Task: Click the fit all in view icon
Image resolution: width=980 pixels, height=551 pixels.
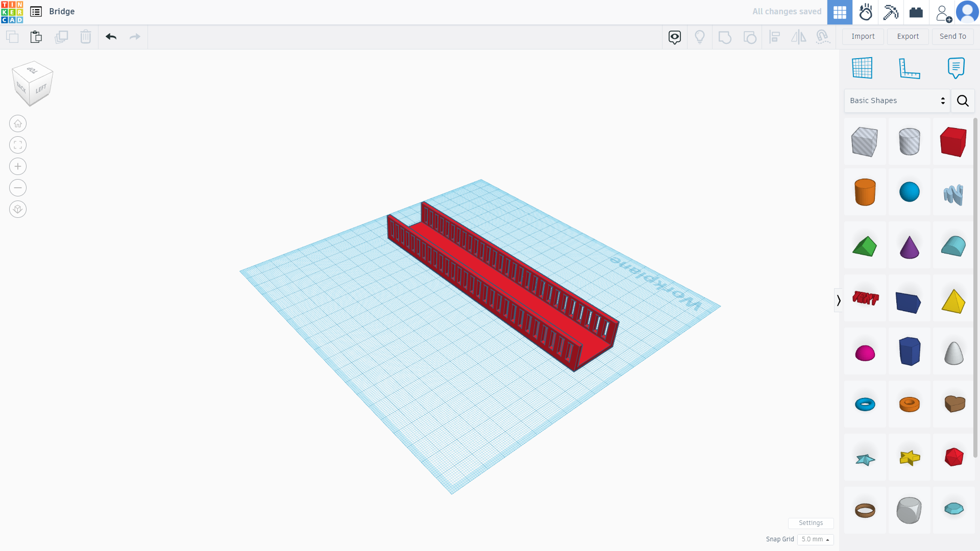Action: 18,145
